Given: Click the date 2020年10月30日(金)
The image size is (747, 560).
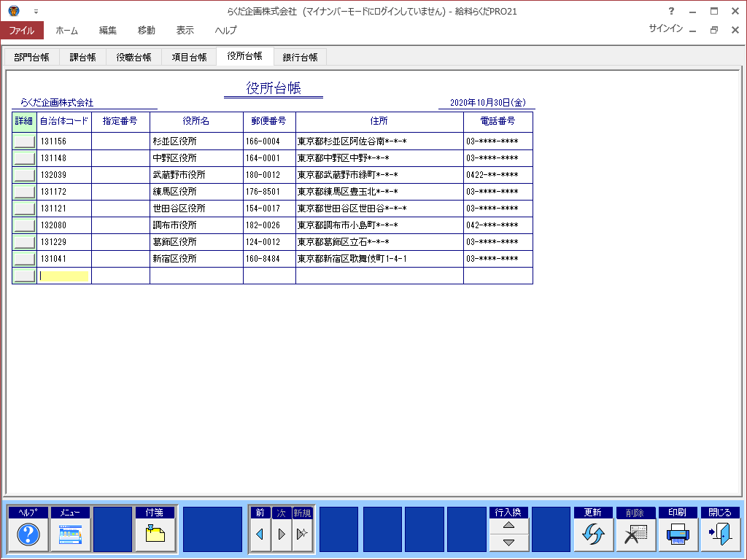Looking at the screenshot, I should (488, 102).
